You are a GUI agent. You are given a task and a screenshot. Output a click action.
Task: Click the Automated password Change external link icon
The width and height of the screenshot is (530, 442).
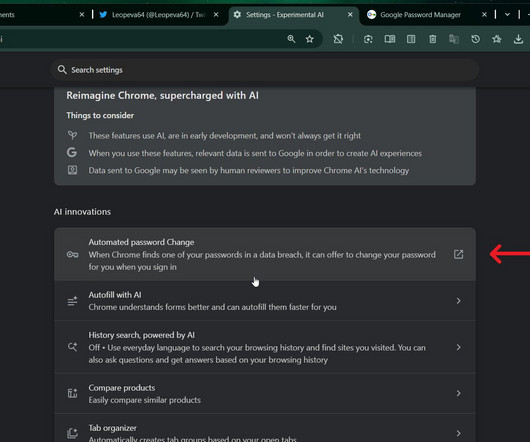tap(458, 254)
